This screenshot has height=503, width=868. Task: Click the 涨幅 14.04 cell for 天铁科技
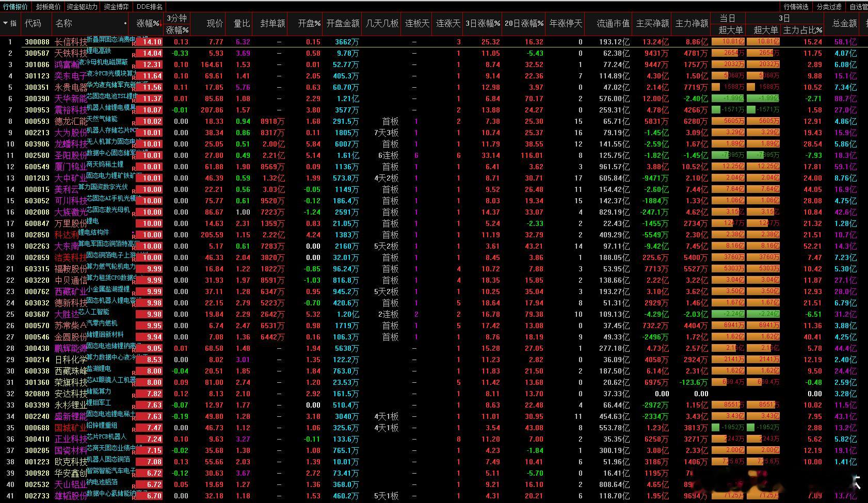(x=149, y=53)
